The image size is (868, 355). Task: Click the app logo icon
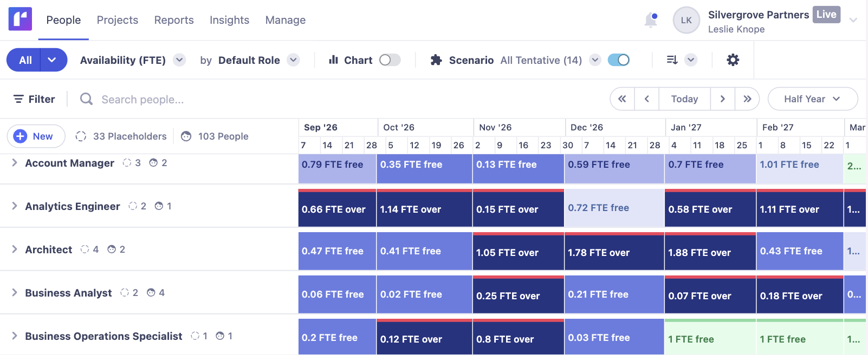click(x=20, y=19)
